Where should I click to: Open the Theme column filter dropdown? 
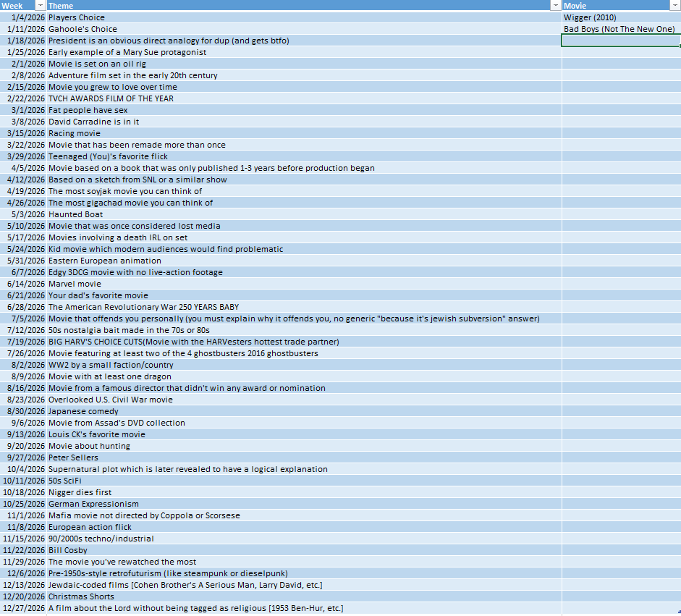556,6
